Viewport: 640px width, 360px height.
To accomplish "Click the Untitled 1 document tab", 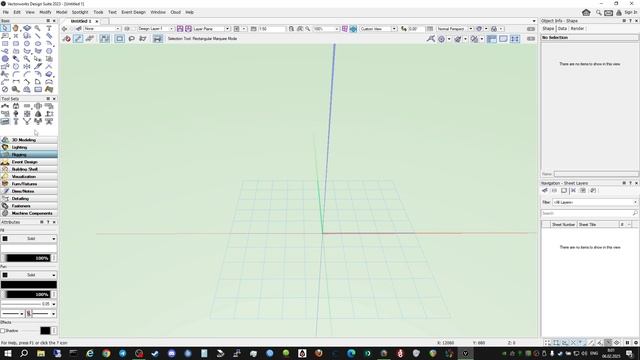I will point(81,21).
